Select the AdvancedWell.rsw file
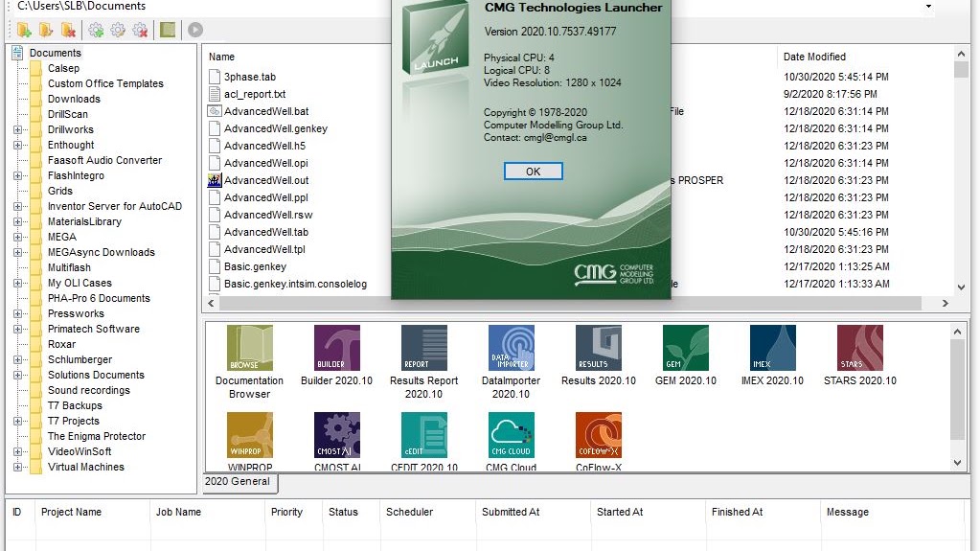980x551 pixels. tap(268, 215)
